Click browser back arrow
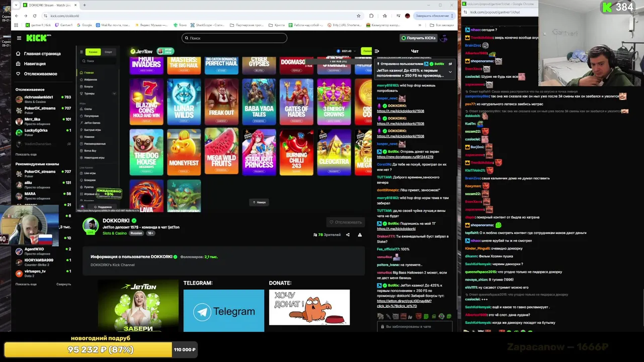Screen dimensions: 644x362 click(x=17, y=16)
